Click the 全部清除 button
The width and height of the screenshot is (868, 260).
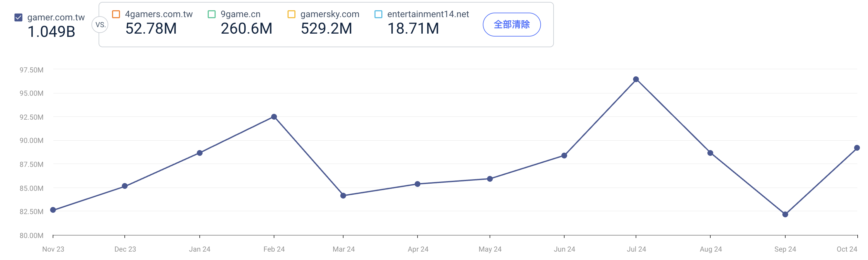point(512,25)
